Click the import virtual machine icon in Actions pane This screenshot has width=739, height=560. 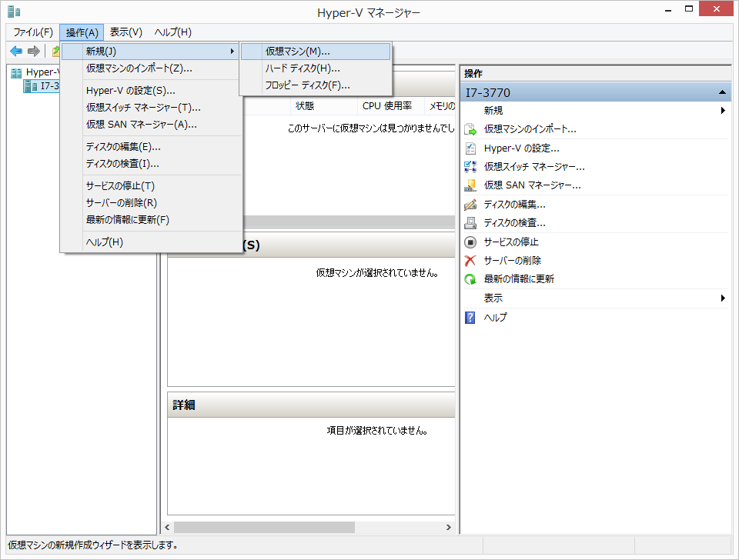tap(470, 129)
